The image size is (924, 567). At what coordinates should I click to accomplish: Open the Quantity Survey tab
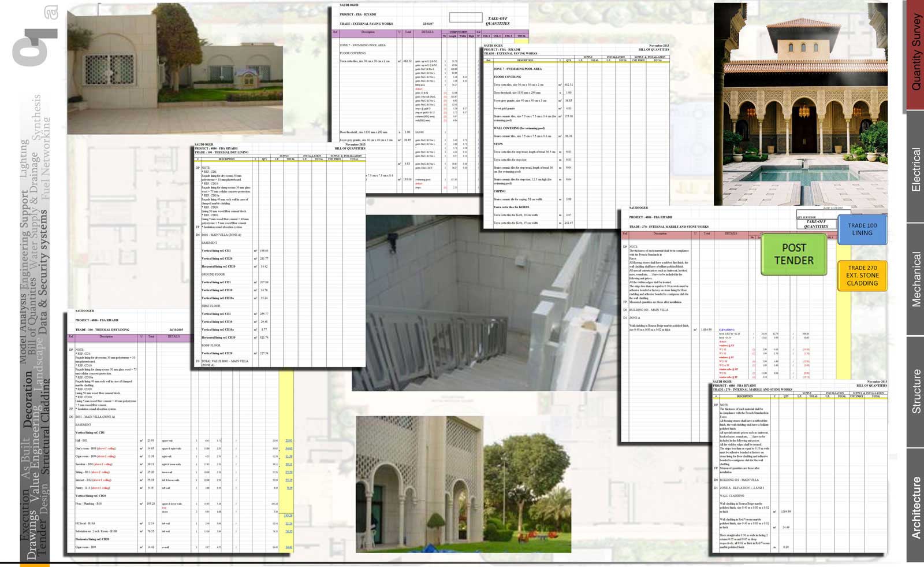pos(915,54)
